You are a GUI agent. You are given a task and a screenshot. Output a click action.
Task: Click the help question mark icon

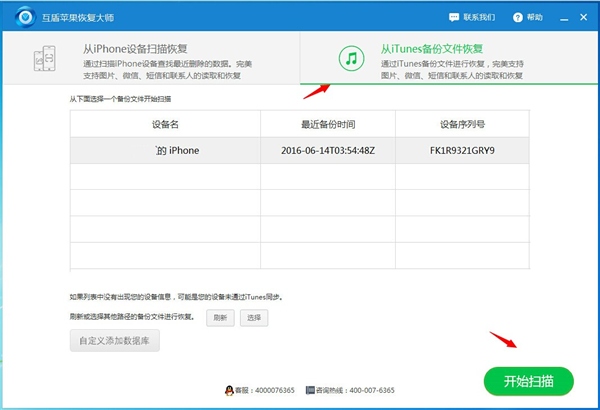click(518, 18)
